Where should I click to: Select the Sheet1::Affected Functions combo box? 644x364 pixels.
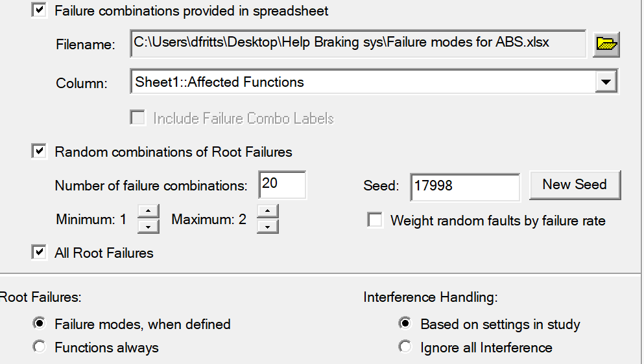point(374,82)
